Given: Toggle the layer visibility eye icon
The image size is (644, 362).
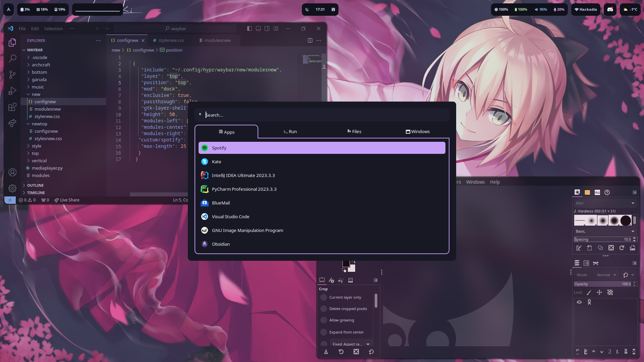Looking at the screenshot, I should coord(579,302).
